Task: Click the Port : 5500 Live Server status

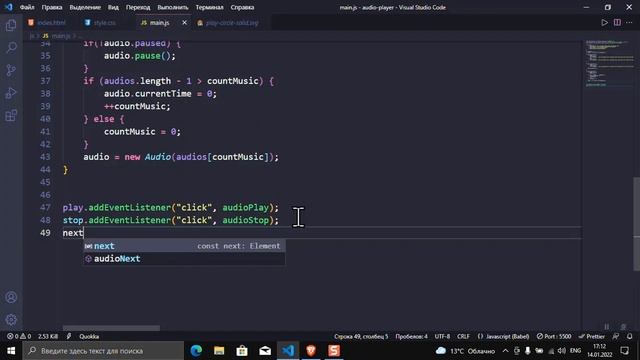Action: pos(554,336)
